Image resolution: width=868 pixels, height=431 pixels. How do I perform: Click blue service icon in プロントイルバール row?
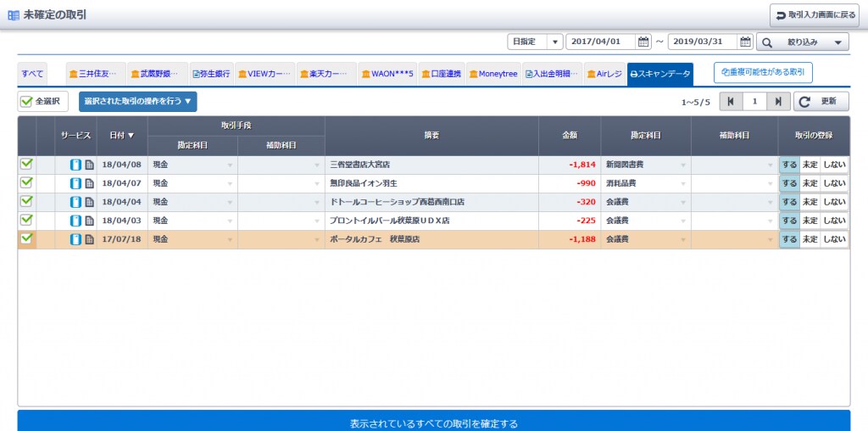[x=75, y=221]
